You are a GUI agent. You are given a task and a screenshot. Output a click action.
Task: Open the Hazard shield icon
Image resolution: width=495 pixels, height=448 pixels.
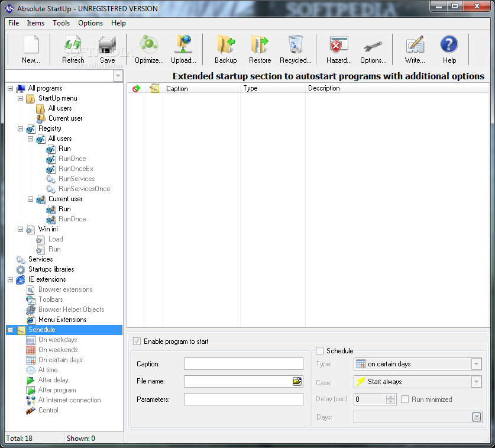click(339, 49)
